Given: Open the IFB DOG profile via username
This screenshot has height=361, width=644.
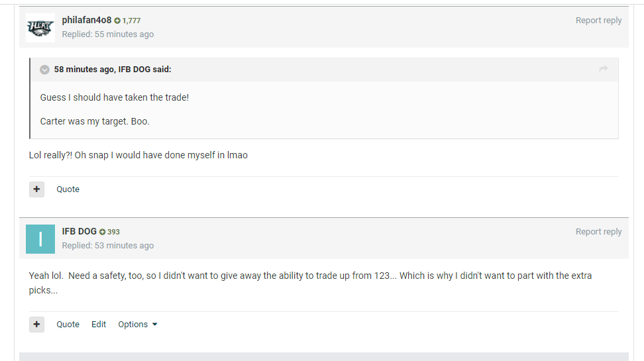Looking at the screenshot, I should 80,231.
